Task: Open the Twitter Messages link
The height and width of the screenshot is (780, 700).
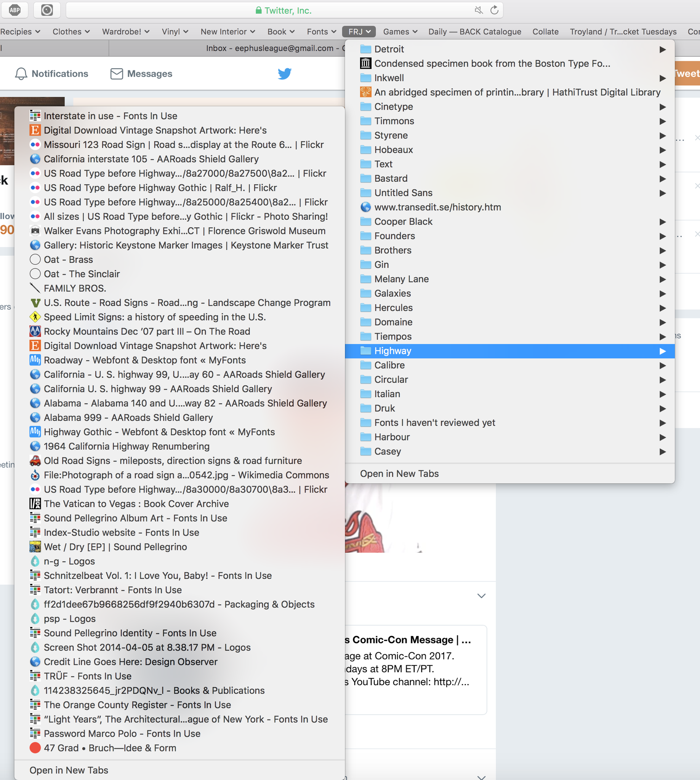Action: click(x=141, y=74)
